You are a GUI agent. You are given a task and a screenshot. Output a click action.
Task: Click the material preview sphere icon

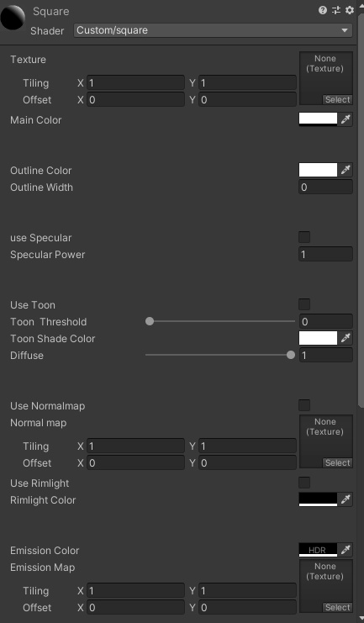pyautogui.click(x=13, y=17)
